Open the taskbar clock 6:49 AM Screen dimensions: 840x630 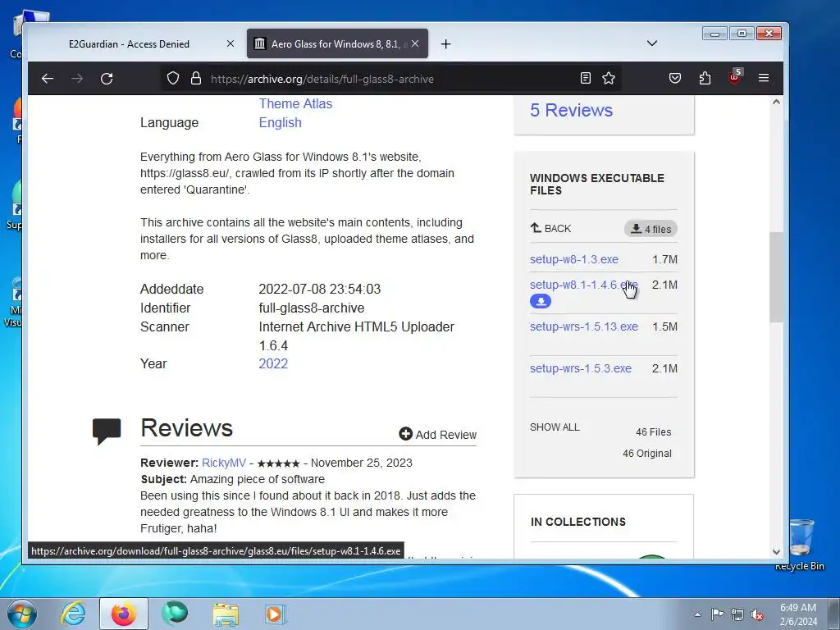[x=798, y=614]
